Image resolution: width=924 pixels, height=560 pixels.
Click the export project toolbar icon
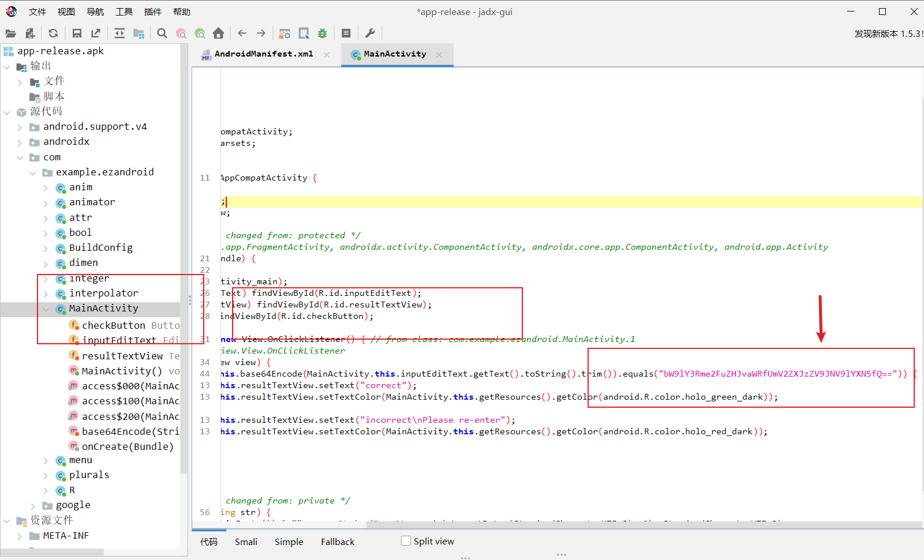[96, 33]
